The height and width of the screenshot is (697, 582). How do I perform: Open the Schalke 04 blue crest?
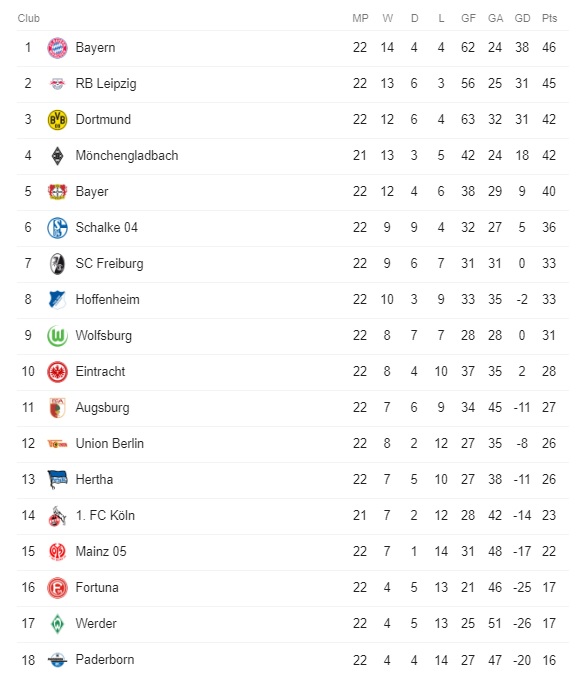[57, 228]
